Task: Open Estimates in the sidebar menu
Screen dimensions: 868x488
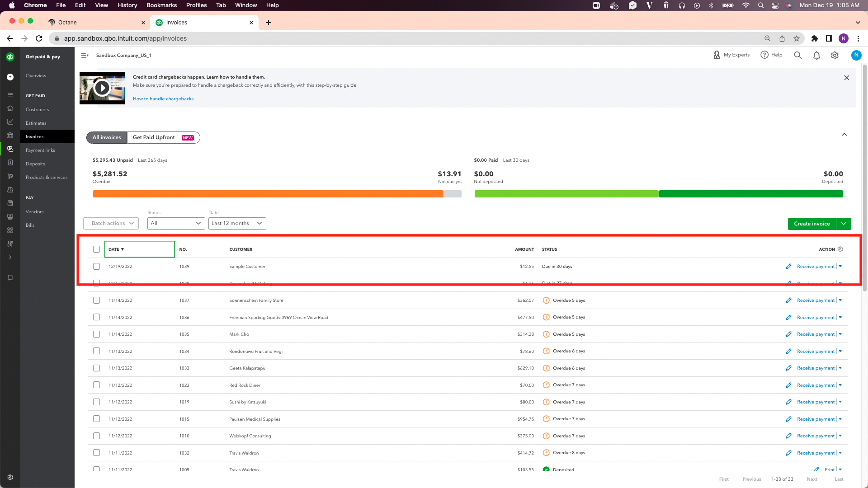Action: tap(36, 123)
